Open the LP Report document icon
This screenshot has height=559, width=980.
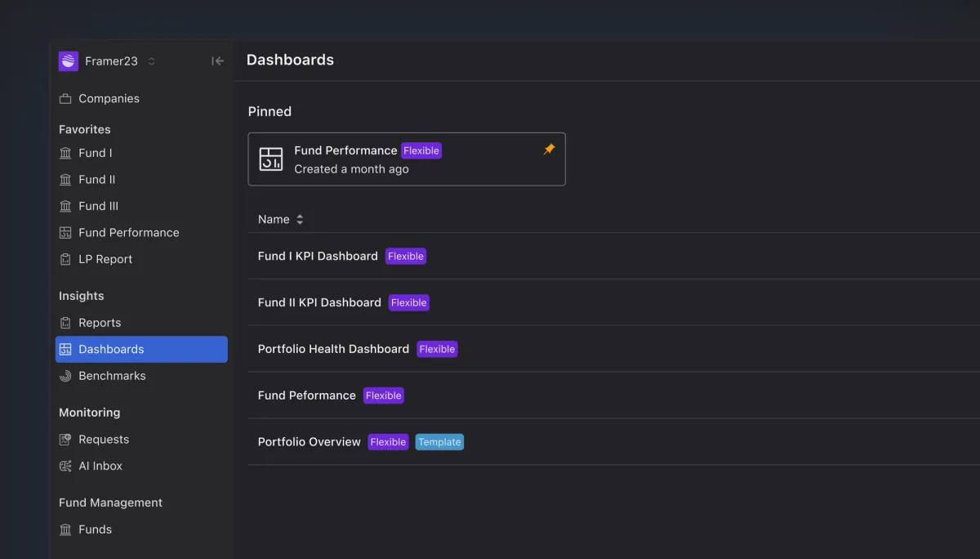point(65,259)
